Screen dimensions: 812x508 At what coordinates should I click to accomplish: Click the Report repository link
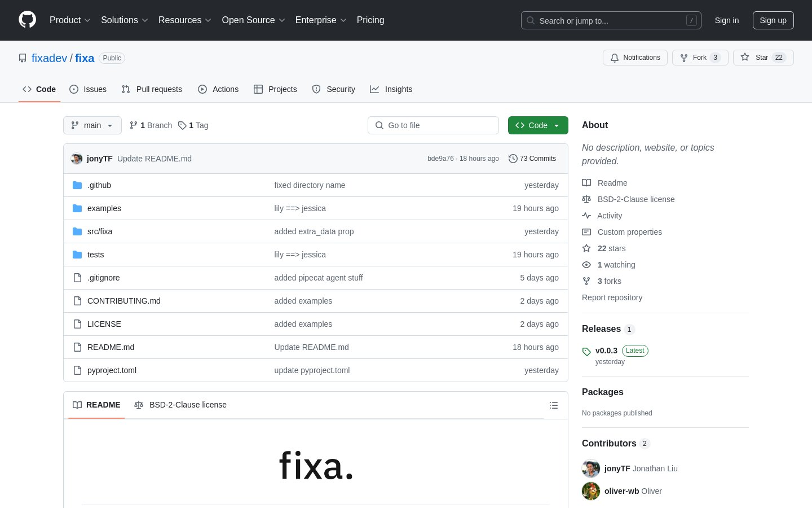click(x=612, y=297)
